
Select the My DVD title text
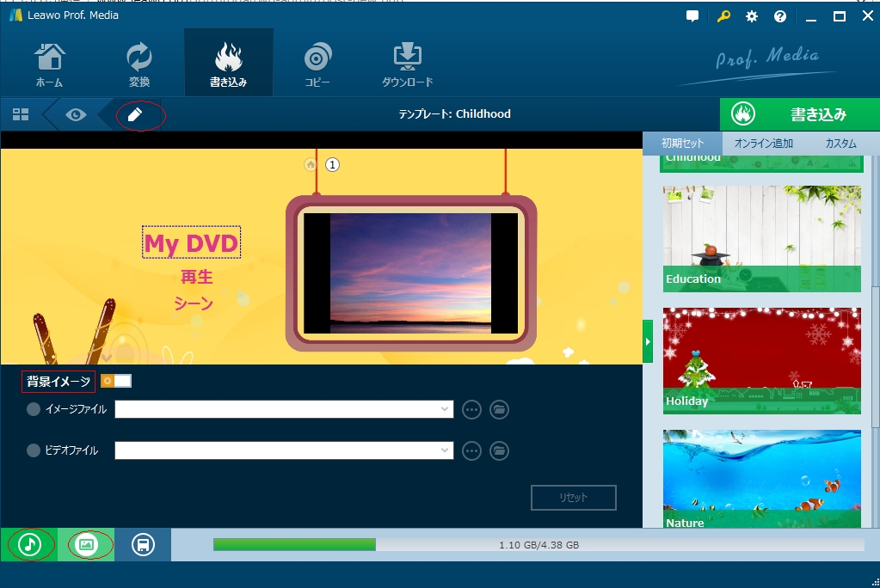click(191, 243)
